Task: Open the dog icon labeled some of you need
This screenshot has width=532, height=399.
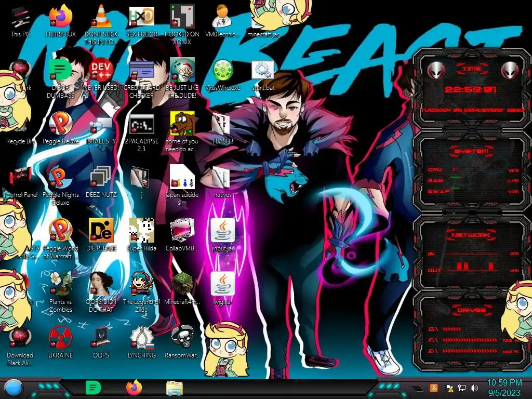Action: point(182,132)
